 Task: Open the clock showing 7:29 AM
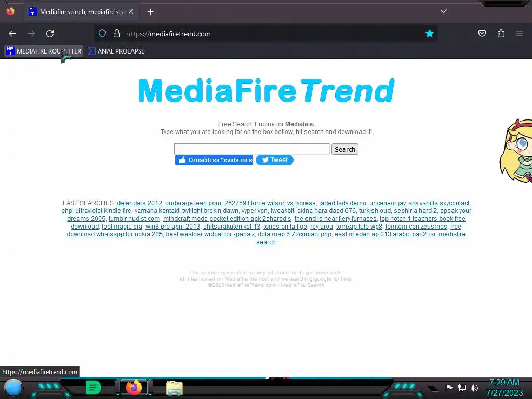pyautogui.click(x=504, y=388)
